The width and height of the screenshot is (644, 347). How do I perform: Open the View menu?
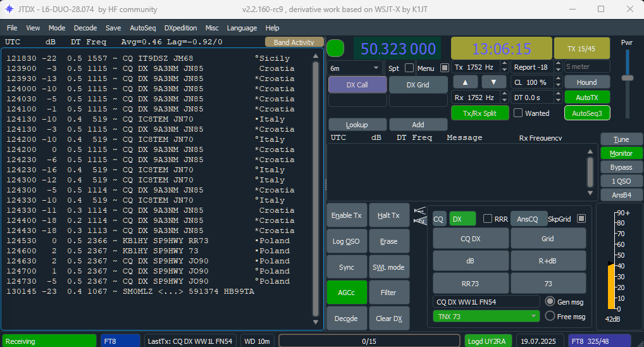[33, 28]
